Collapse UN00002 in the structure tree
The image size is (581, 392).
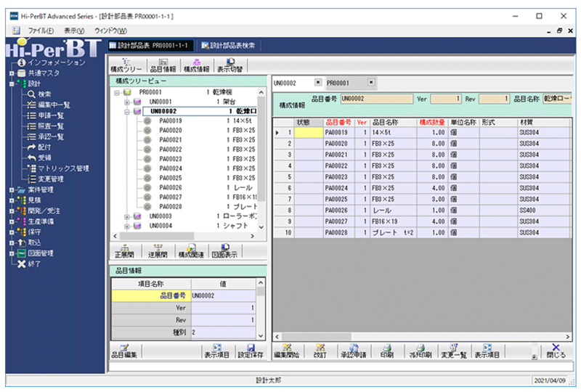pyautogui.click(x=126, y=112)
